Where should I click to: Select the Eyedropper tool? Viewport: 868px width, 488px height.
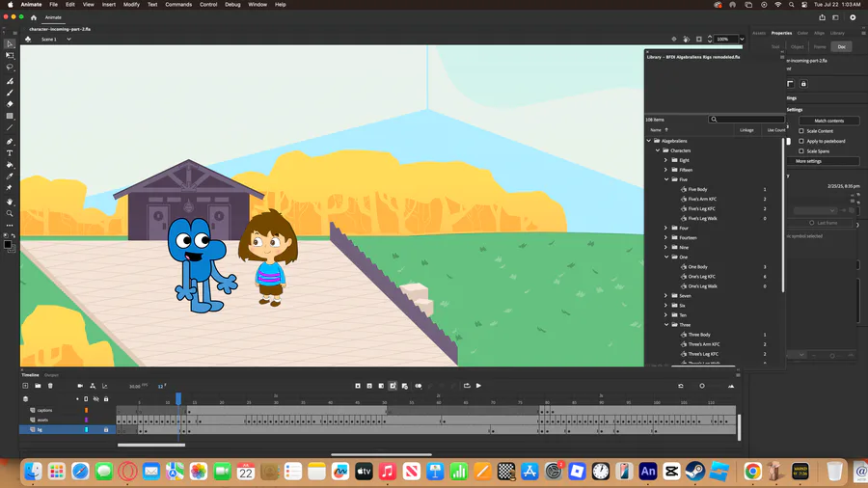tap(10, 176)
